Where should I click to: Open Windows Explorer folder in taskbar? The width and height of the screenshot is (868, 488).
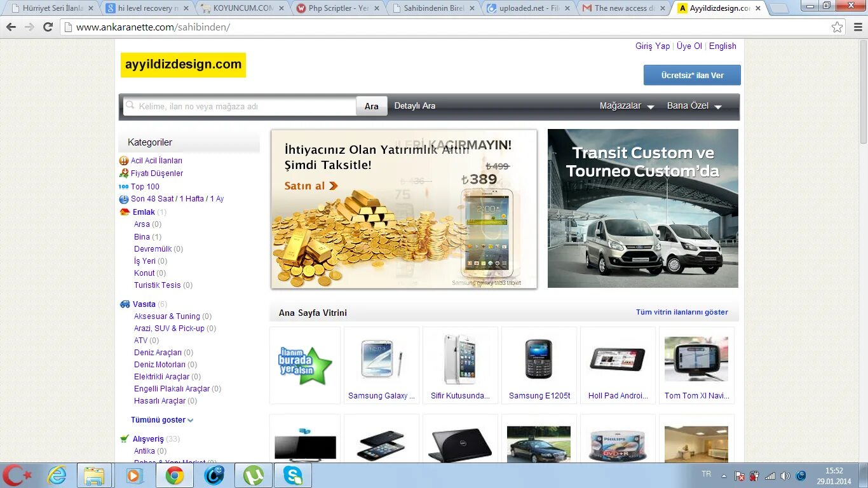[94, 475]
